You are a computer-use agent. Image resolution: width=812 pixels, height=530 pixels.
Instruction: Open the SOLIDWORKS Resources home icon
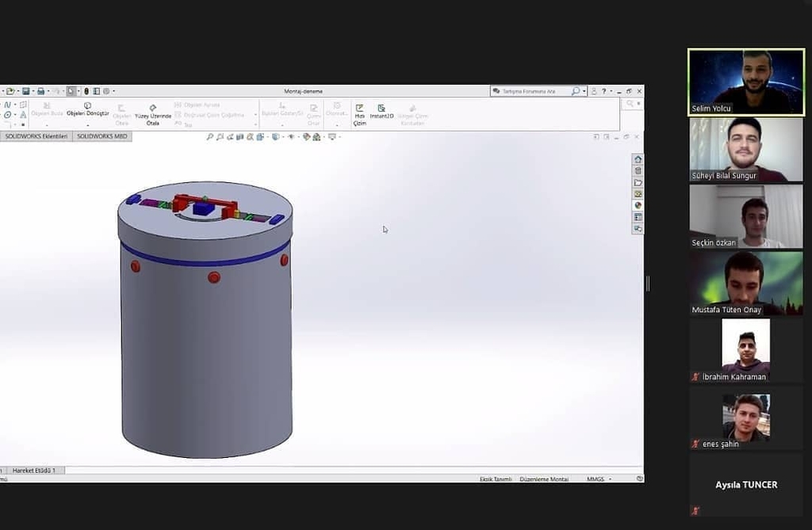click(638, 159)
